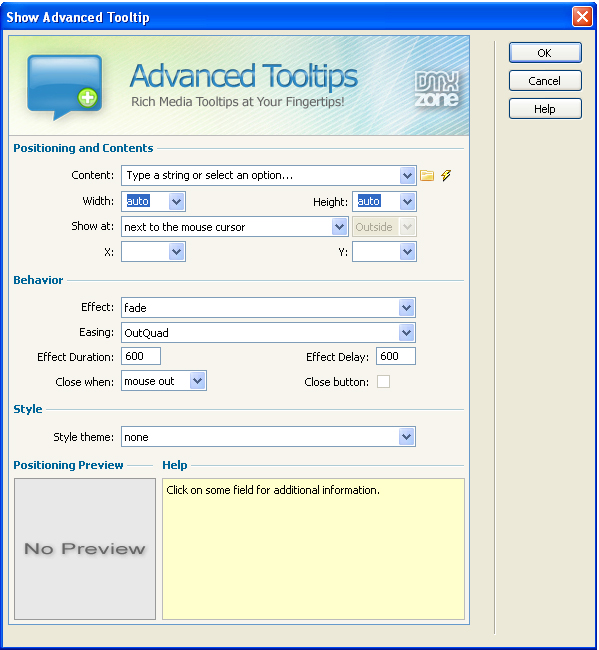Enable the Close button checkbox
599x650 pixels.
point(383,381)
